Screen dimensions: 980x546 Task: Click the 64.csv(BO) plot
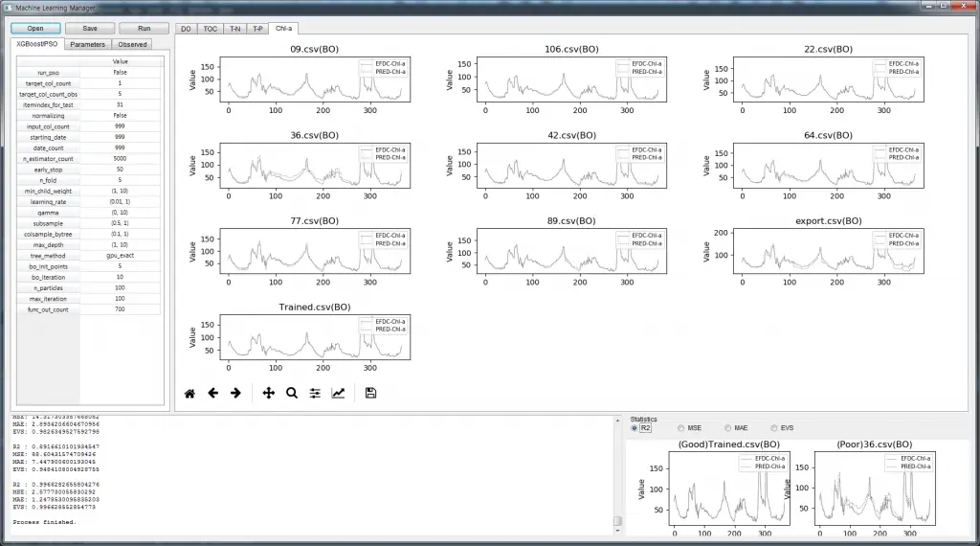point(828,165)
